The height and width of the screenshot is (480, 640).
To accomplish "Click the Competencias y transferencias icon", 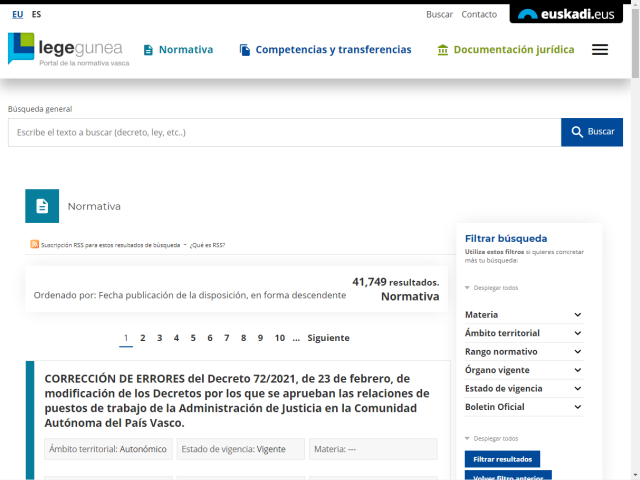I will coord(244,50).
